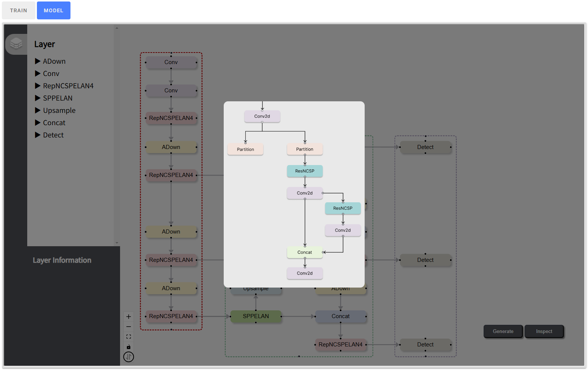Select the Concat node right of SPPELAN
The width and height of the screenshot is (588, 371).
[341, 316]
